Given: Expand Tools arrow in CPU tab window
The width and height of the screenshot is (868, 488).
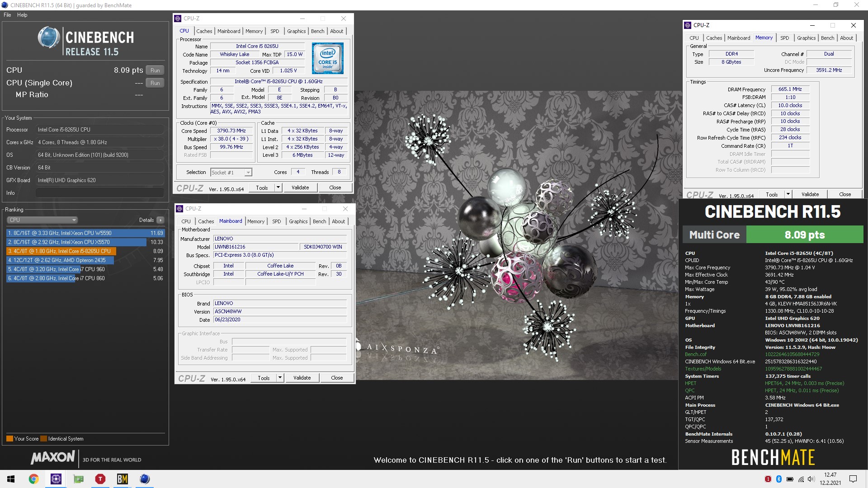Looking at the screenshot, I should (278, 188).
